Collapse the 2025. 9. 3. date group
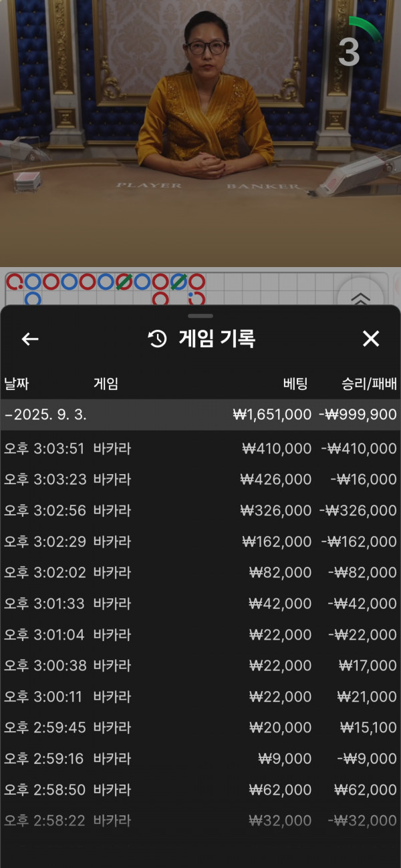Viewport: 401px width, 868px height. (200, 415)
